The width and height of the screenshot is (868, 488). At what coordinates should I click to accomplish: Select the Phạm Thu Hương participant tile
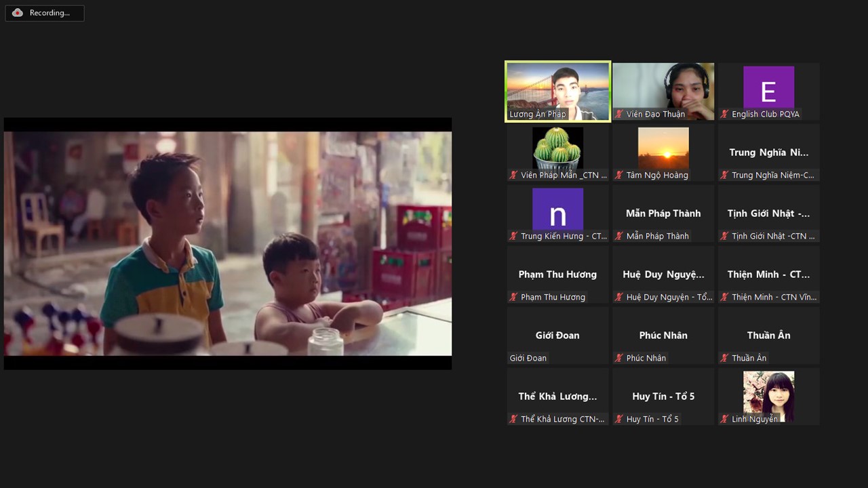click(557, 274)
